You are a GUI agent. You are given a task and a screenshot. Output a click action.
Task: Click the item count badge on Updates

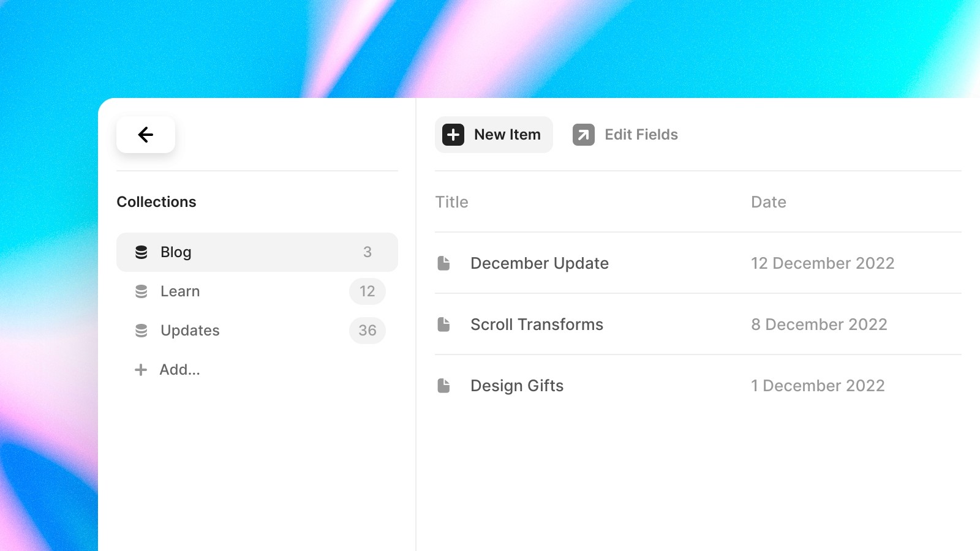pos(367,331)
